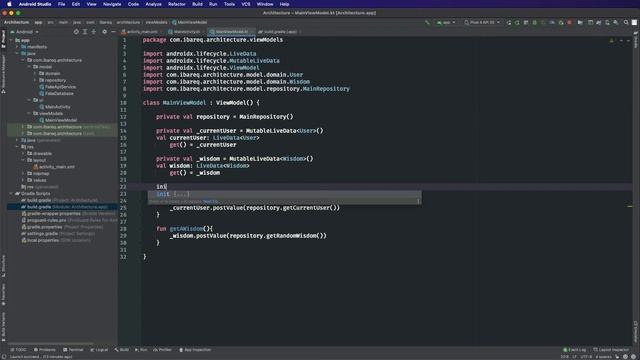Choose the init {...} completion suggestion
This screenshot has height=360, width=640.
tap(284, 194)
